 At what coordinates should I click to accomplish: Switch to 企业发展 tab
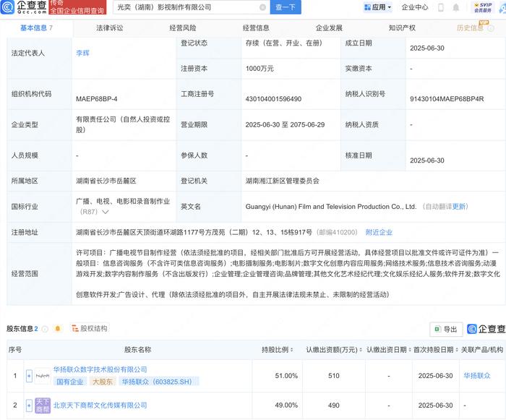(329, 28)
